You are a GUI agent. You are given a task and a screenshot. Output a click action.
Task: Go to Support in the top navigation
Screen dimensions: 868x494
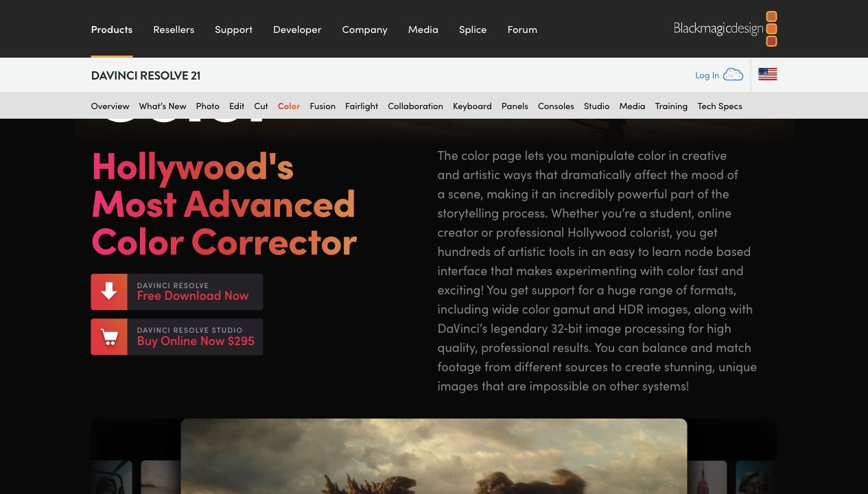click(233, 29)
